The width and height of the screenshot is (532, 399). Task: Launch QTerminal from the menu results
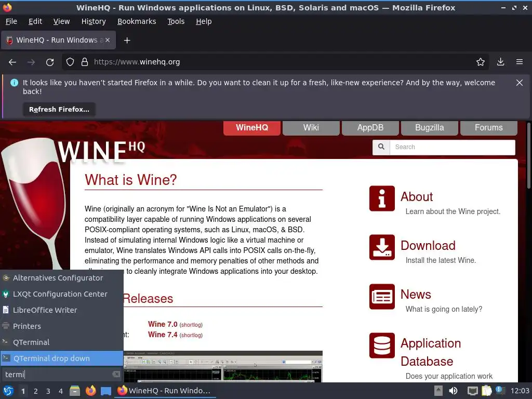(x=62, y=342)
